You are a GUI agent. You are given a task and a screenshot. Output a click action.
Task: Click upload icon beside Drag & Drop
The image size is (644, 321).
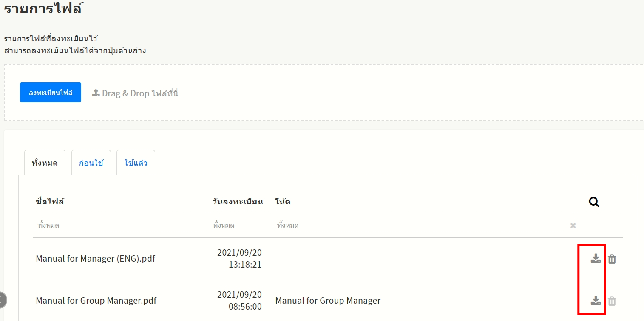96,93
